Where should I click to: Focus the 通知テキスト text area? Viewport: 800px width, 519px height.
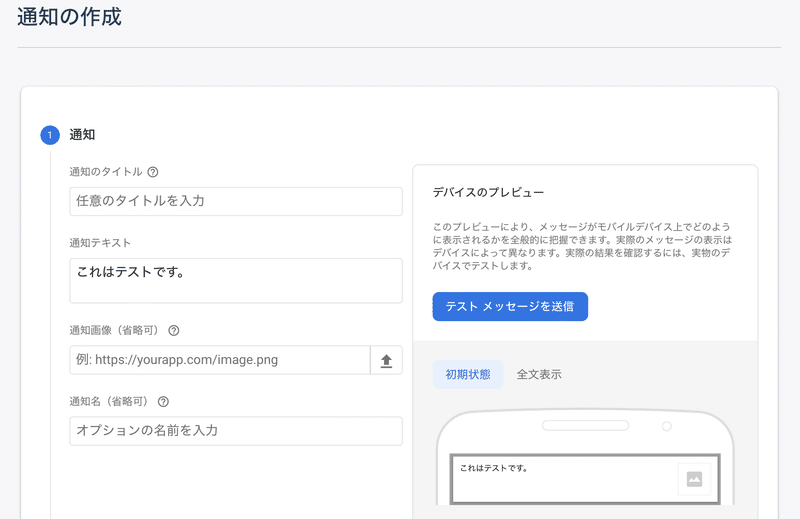point(236,281)
